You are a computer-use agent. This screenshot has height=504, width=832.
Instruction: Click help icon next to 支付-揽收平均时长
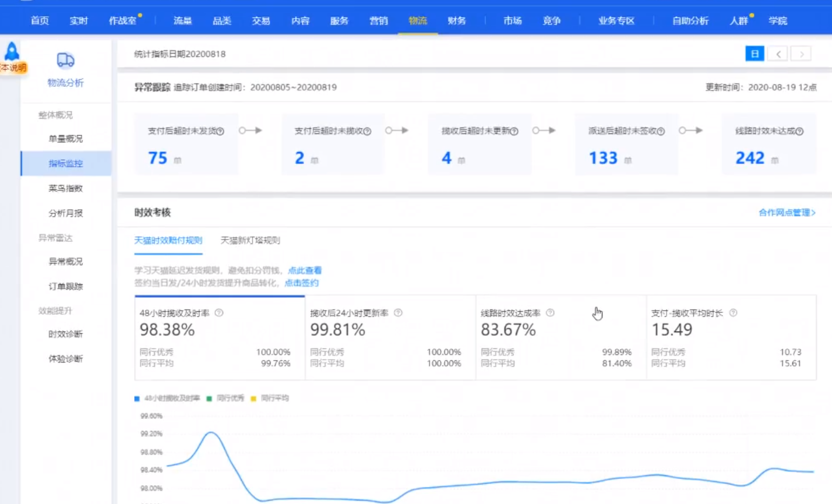click(x=733, y=313)
